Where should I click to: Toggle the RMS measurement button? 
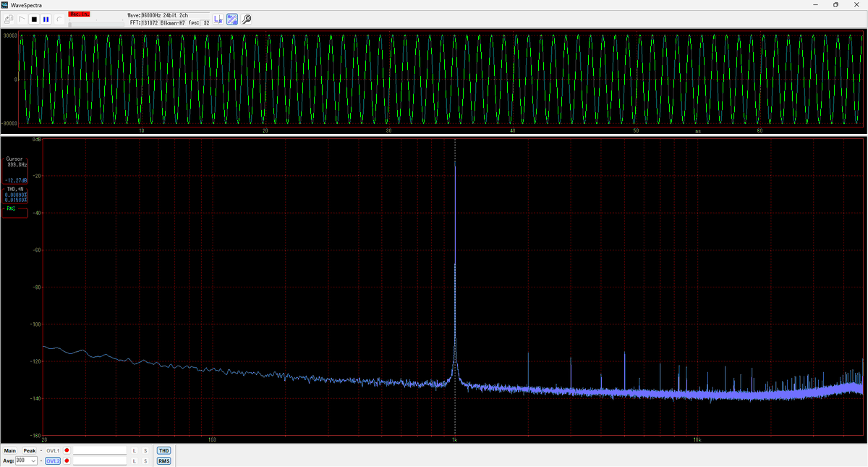point(163,460)
